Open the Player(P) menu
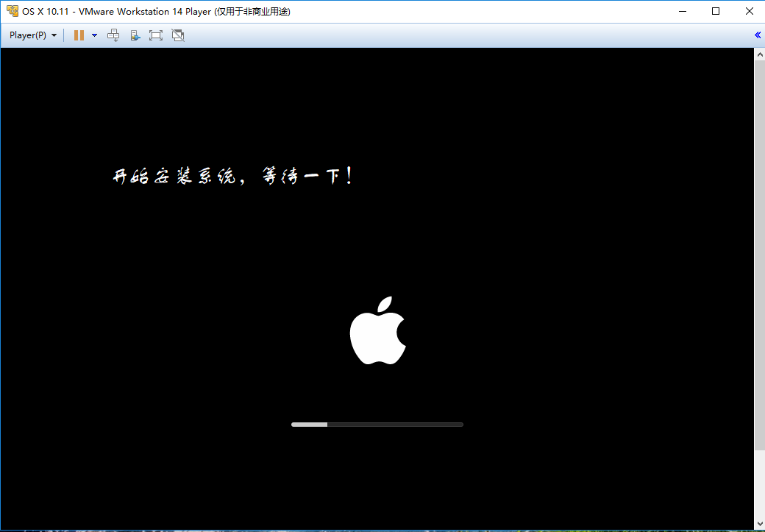Image resolution: width=765 pixels, height=532 pixels. tap(32, 35)
